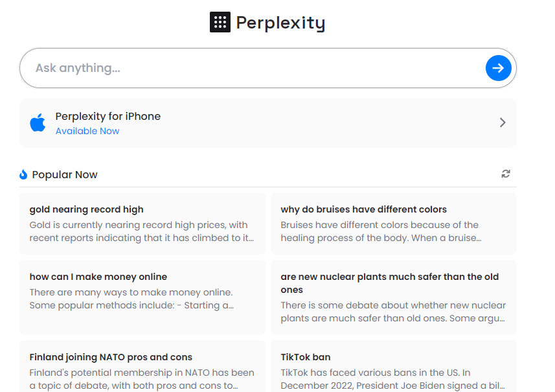Focus the Ask anything search field

253,68
